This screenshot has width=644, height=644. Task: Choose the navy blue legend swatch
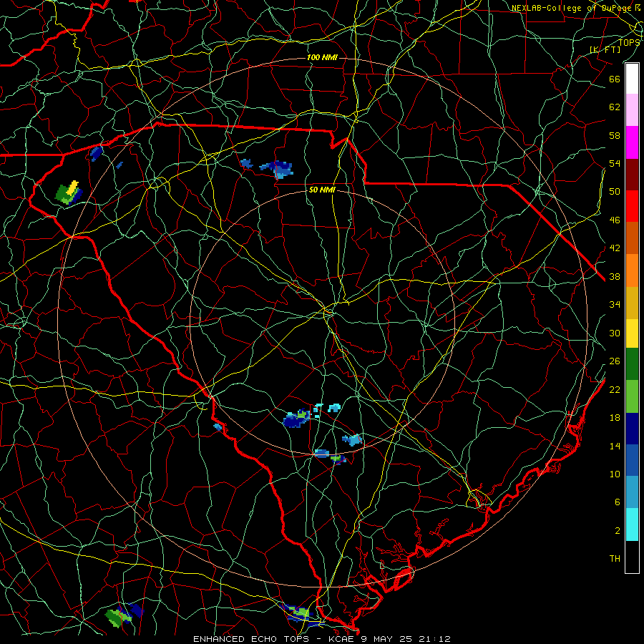pyautogui.click(x=632, y=429)
